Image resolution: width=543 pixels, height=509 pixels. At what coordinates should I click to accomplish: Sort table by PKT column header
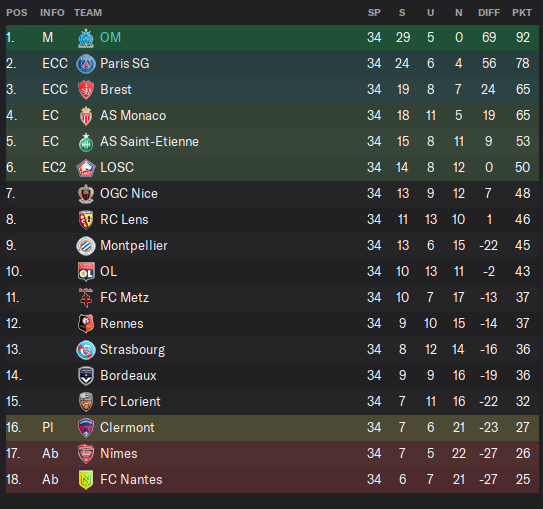coord(522,13)
